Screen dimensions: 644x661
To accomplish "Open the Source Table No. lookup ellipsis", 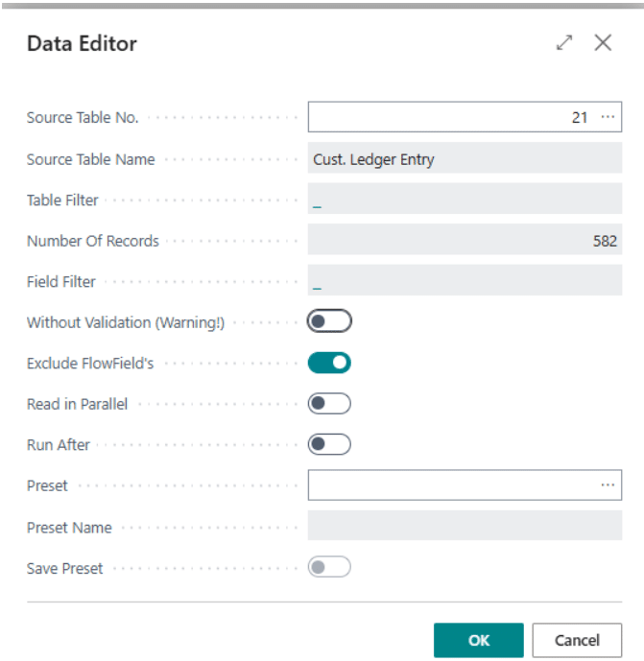I will (607, 117).
